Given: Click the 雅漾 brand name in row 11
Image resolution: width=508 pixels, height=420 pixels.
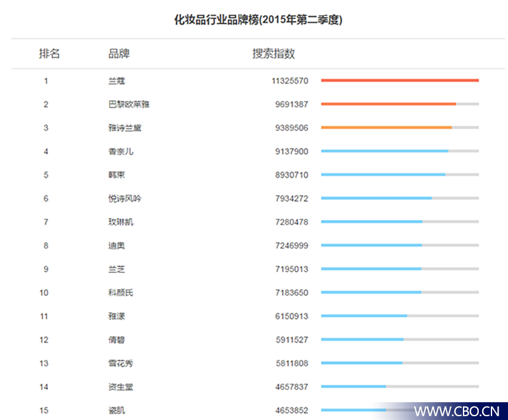Looking at the screenshot, I should click(x=116, y=316).
